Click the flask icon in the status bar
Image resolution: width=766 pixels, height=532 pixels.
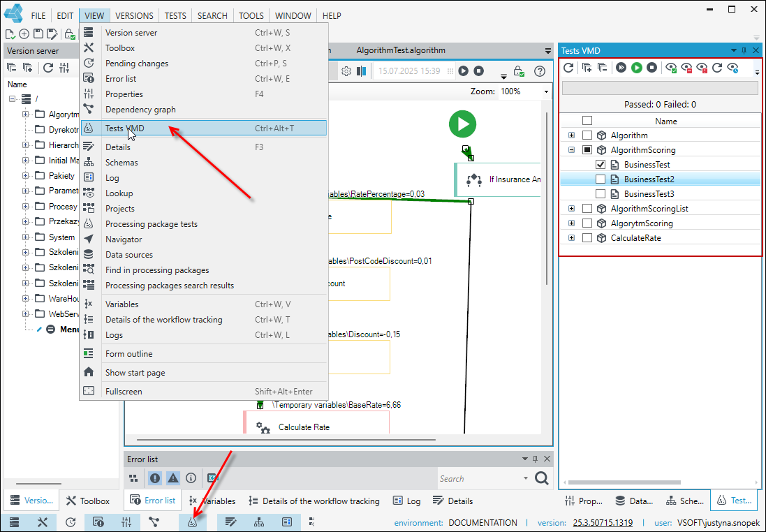[192, 522]
